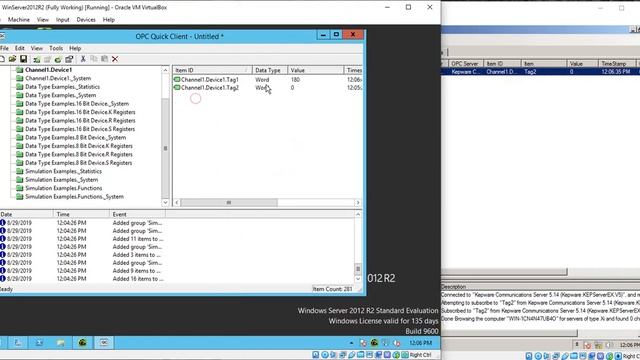Select item row Channel1.Device1.Tag1
The image size is (640, 360).
(x=267, y=80)
